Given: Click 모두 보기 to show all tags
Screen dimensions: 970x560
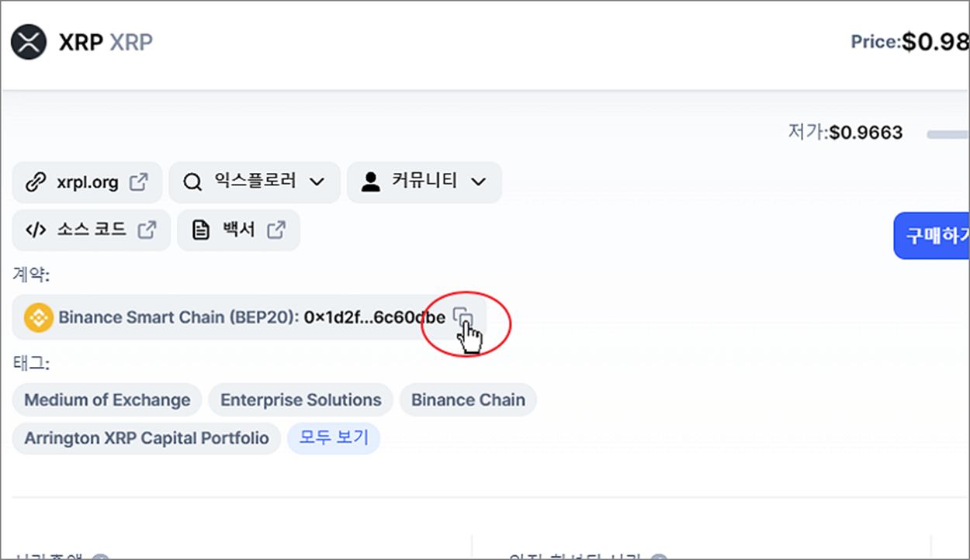Looking at the screenshot, I should [334, 438].
